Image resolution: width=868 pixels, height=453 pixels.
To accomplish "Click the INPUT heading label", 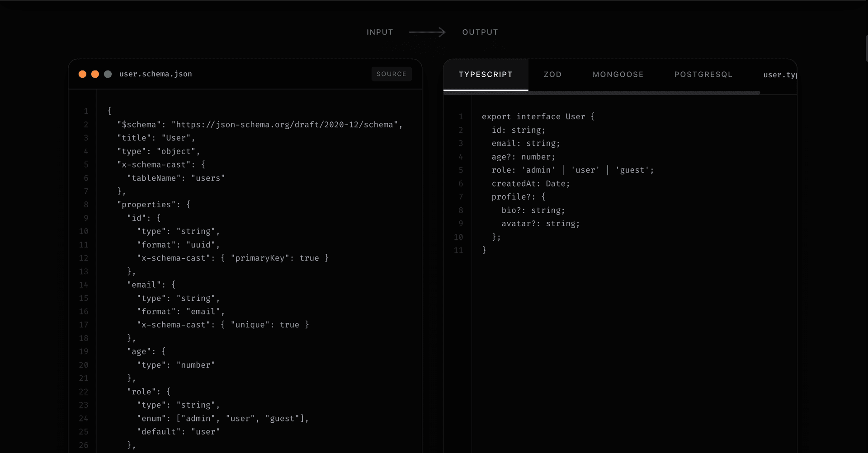I will [x=380, y=32].
